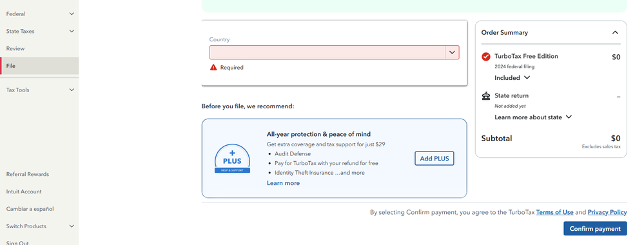Collapse the Order Summary panel
The width and height of the screenshot is (644, 245).
pyautogui.click(x=615, y=32)
